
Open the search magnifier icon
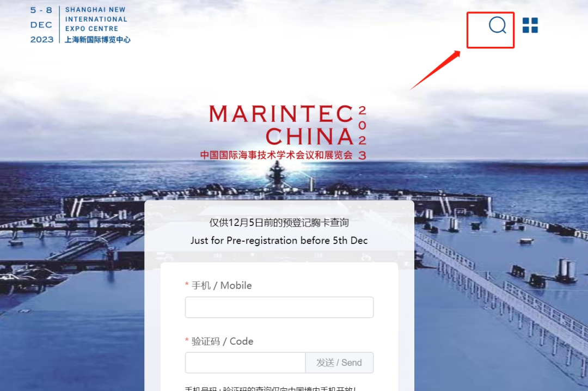pyautogui.click(x=498, y=25)
